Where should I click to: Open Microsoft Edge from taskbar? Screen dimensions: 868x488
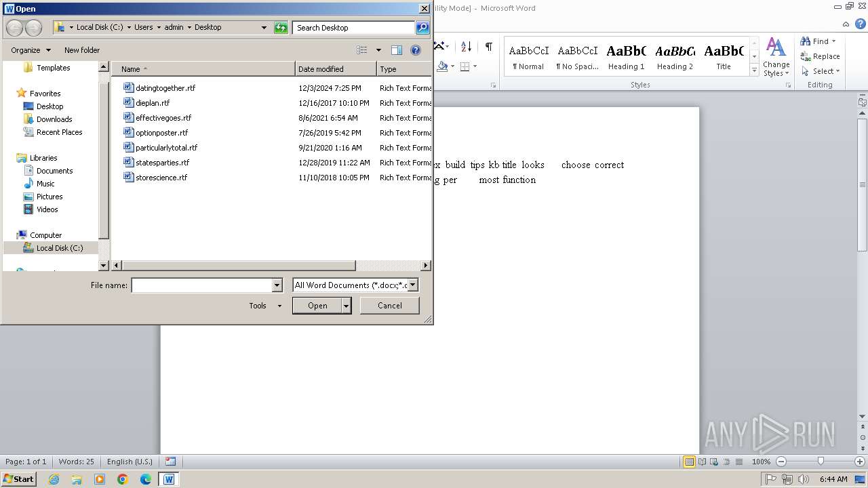(146, 479)
